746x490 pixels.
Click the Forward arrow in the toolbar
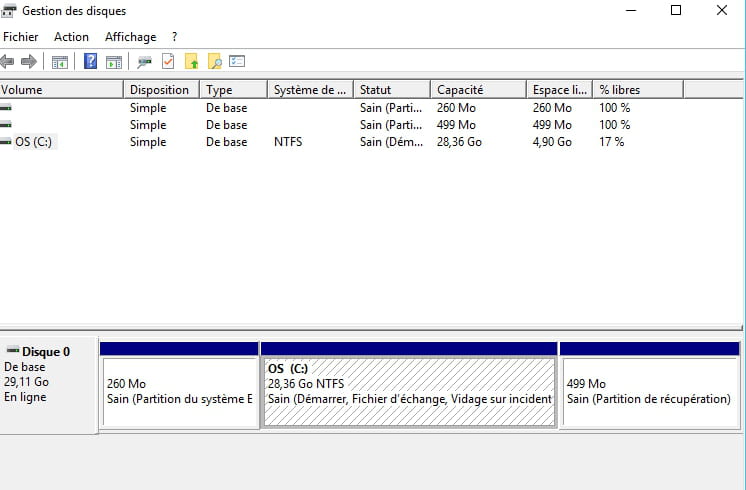tap(29, 62)
